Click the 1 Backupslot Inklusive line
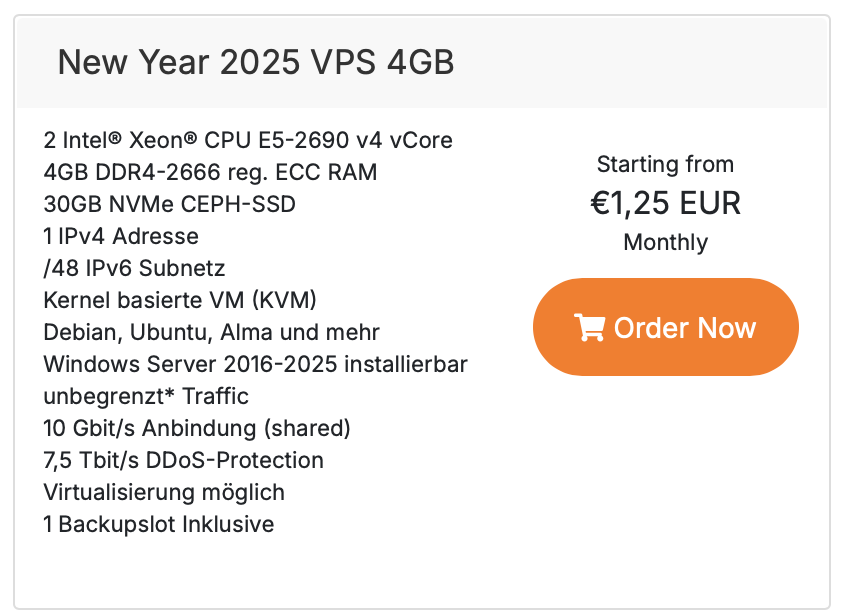 159,524
